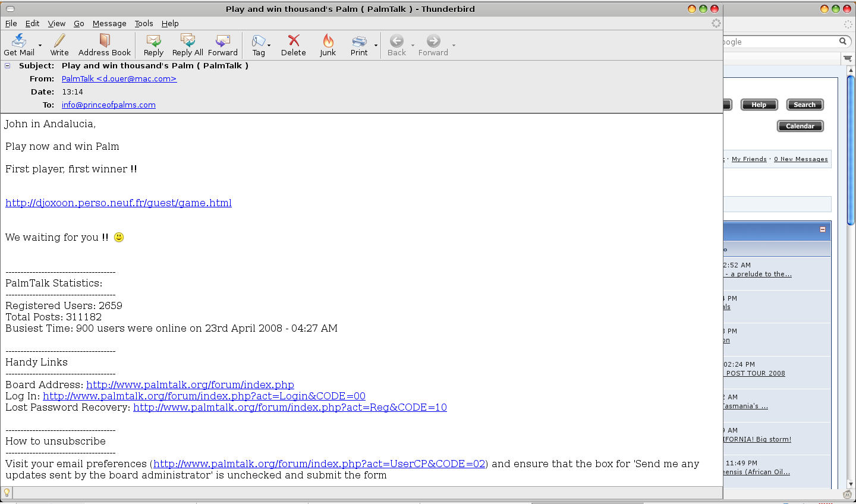The image size is (856, 504).
Task: Click Calendar button in the browser window
Action: point(800,126)
